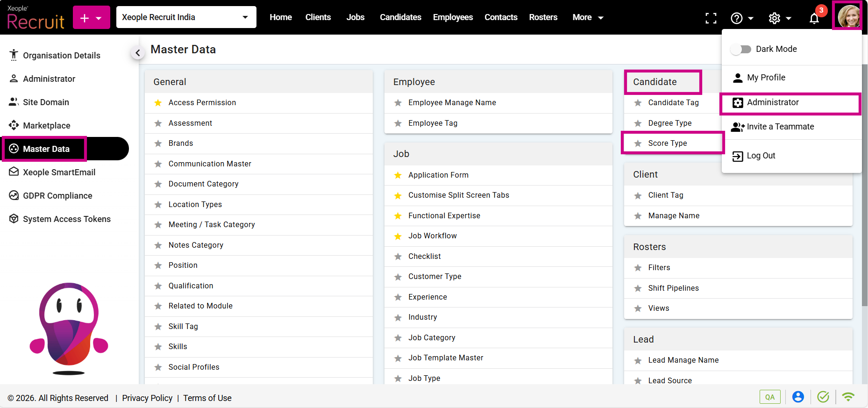This screenshot has height=408, width=868.
Task: Open the notifications bell icon
Action: pyautogui.click(x=814, y=18)
